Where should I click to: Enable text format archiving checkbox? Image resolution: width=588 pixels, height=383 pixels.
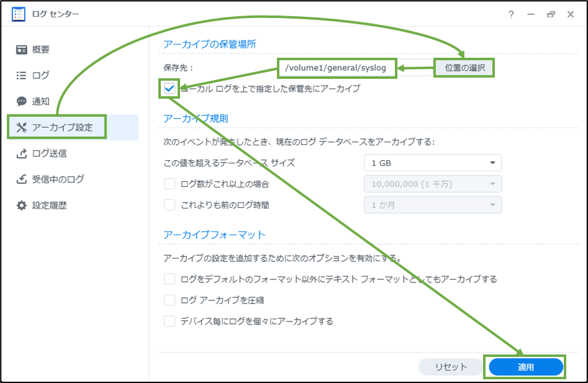click(170, 279)
